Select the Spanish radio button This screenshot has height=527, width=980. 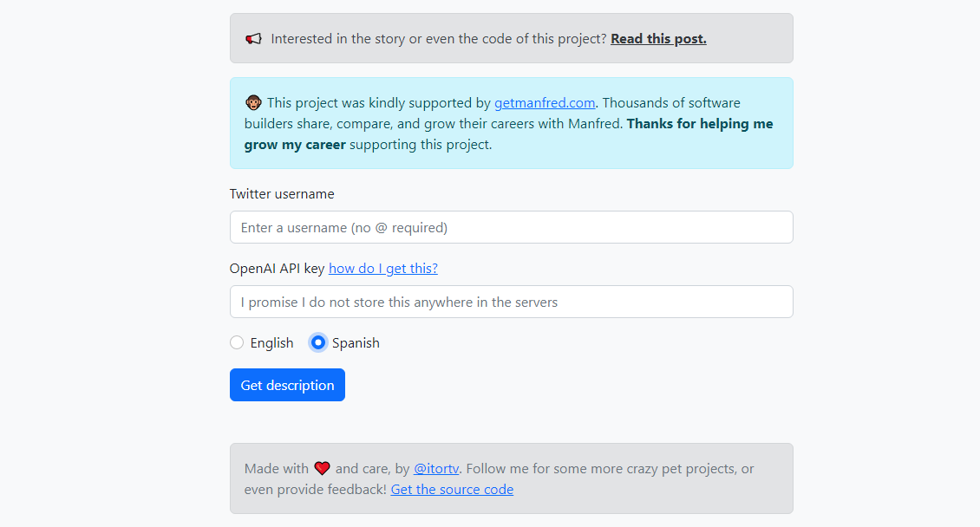click(318, 342)
